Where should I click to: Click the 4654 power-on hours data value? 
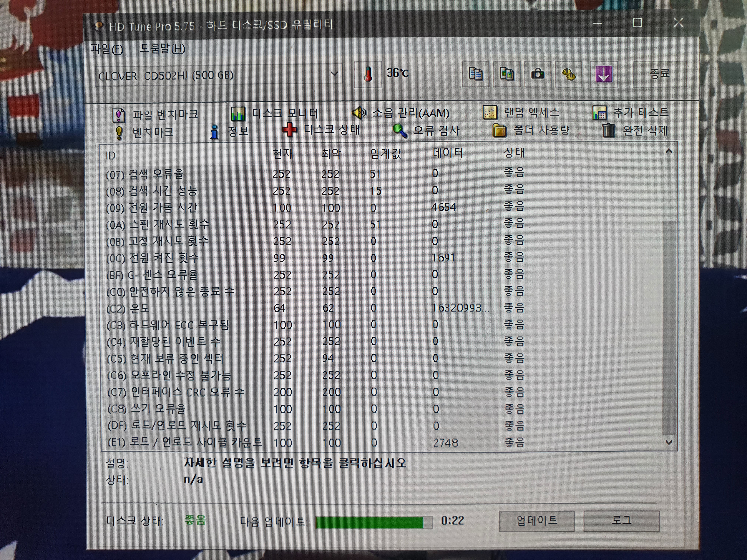(x=443, y=207)
